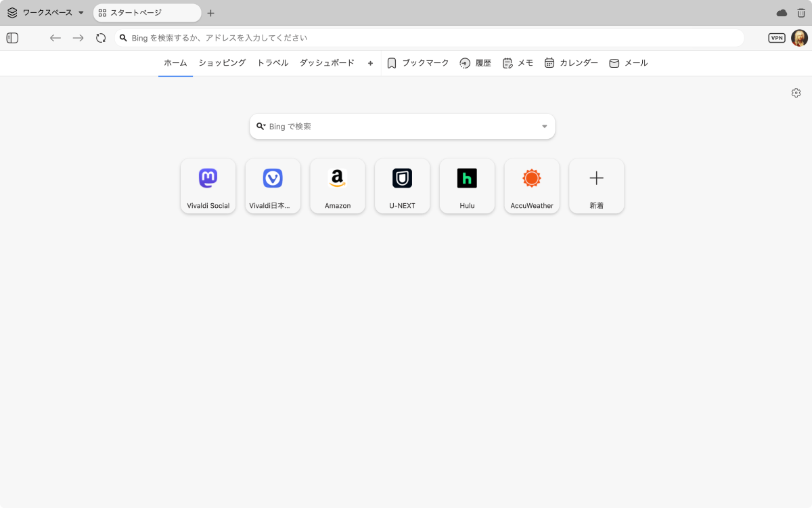
Task: Click the VPN icon in address bar
Action: [777, 38]
